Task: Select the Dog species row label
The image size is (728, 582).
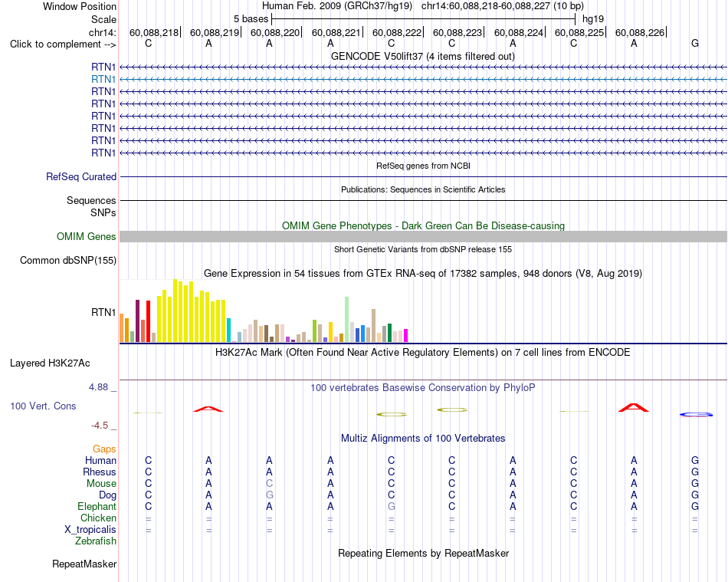Action: coord(107,495)
